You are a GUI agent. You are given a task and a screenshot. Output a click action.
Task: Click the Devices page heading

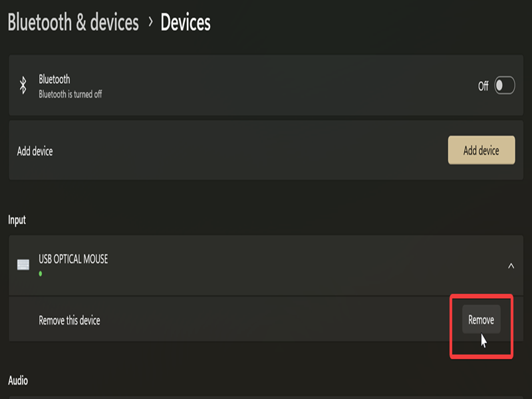[186, 22]
